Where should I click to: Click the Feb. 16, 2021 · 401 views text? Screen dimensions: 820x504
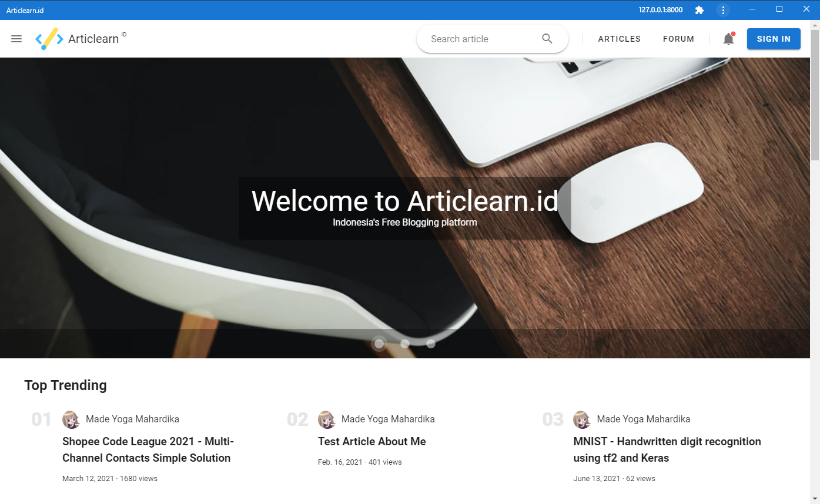[360, 462]
